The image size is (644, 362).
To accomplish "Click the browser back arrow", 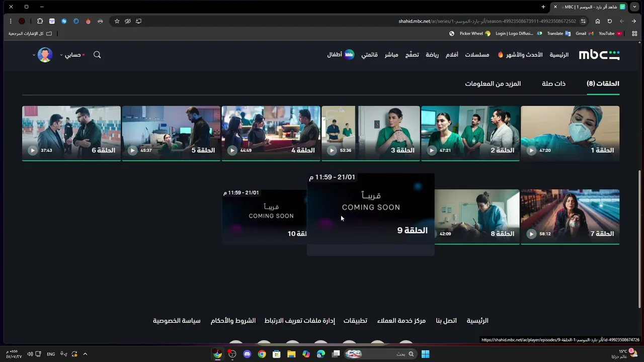I will 622,21.
